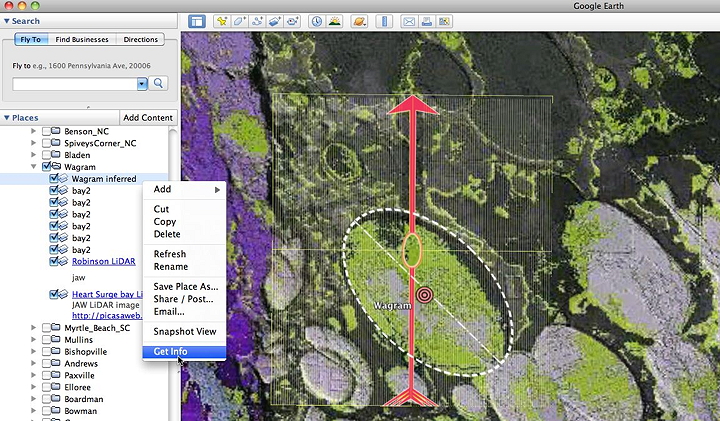Toggle the Robinson LiDAR checkbox

[x=55, y=262]
